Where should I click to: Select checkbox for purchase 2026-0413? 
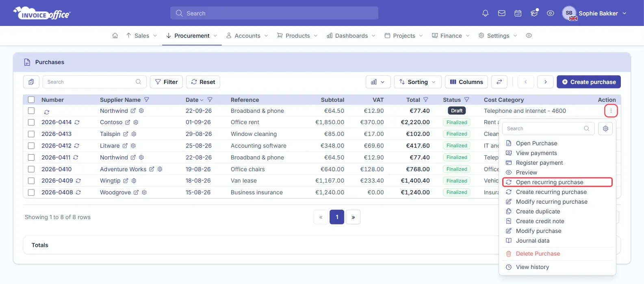click(x=31, y=134)
